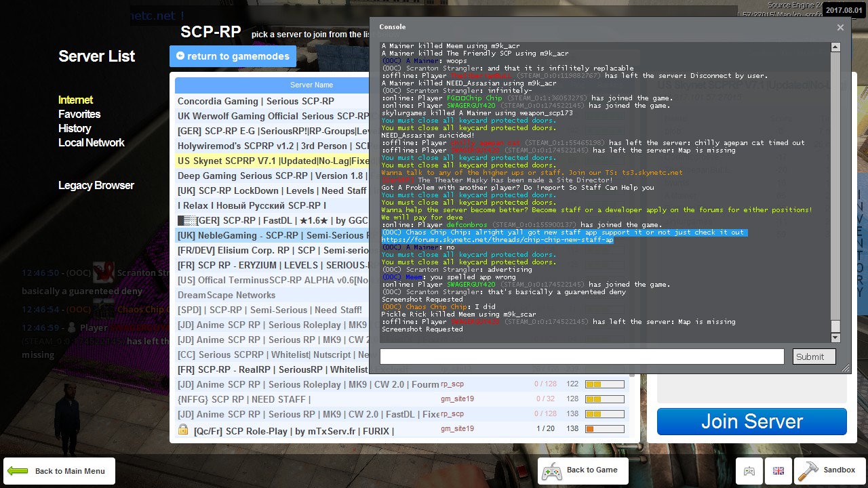Click the console window resize grip
The image size is (868, 488).
click(x=845, y=368)
